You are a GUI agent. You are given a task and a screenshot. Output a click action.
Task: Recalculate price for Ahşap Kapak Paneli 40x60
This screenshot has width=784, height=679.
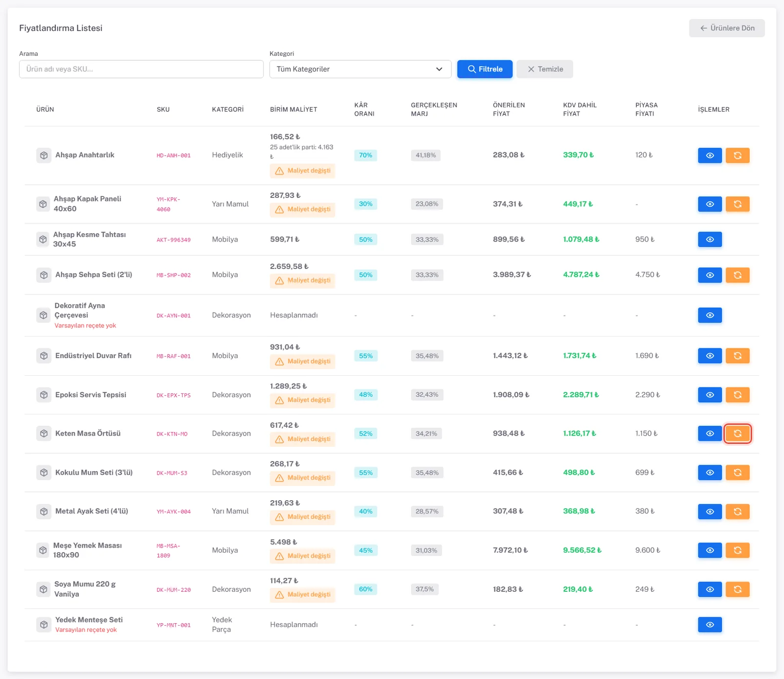(x=737, y=204)
